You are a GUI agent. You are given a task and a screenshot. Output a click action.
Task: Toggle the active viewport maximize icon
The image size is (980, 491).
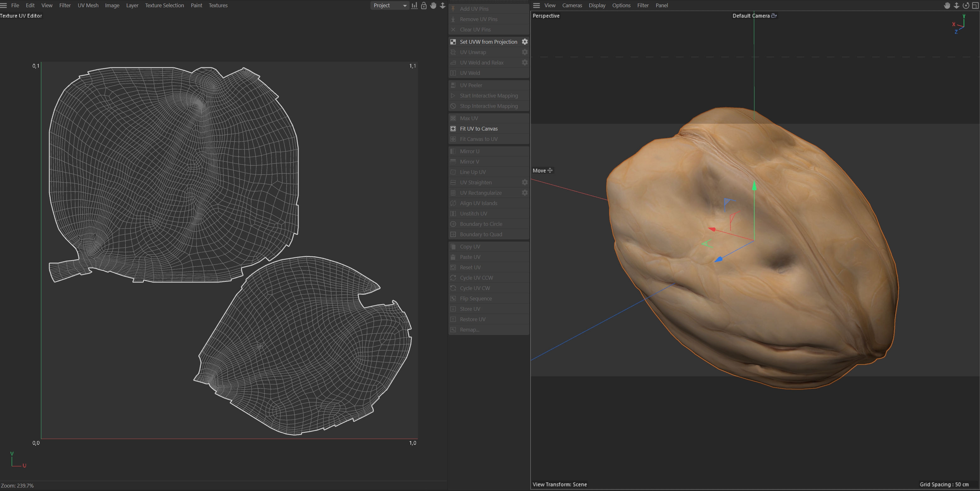point(975,5)
